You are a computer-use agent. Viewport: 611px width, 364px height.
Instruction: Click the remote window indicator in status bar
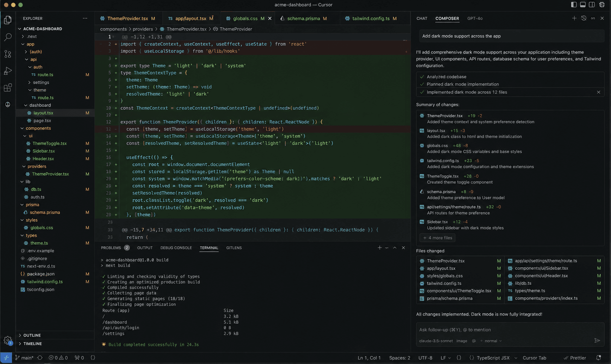click(6, 358)
